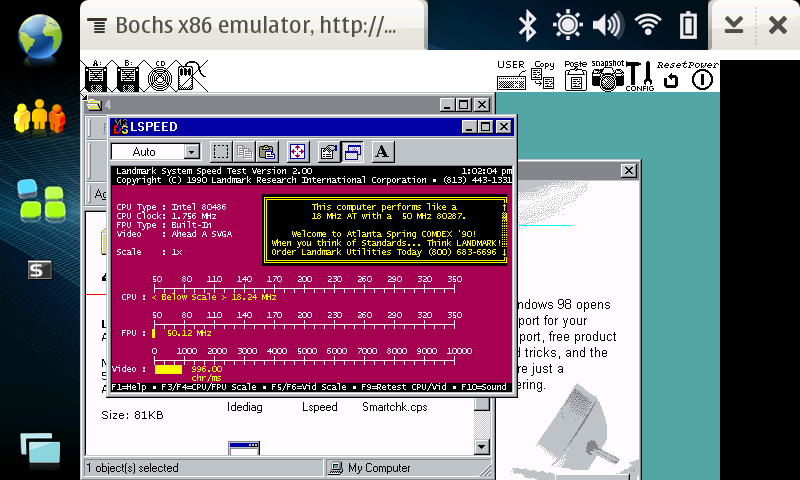Open the Auto font size dropdown
Screen dimensions: 800x480
(192, 151)
